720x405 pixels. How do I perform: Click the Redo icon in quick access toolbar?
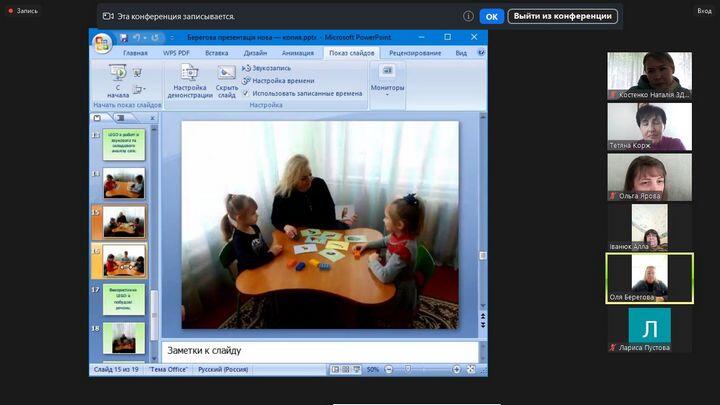click(155, 38)
